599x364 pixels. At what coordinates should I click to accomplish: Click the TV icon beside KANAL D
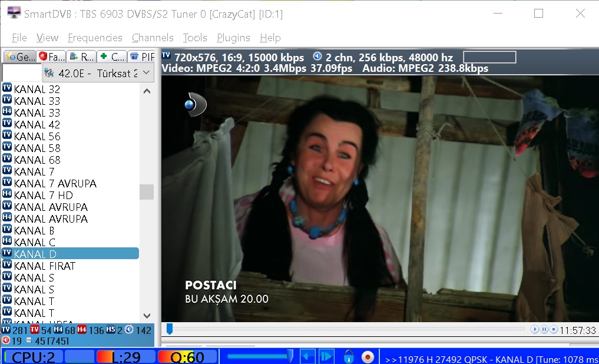point(7,253)
